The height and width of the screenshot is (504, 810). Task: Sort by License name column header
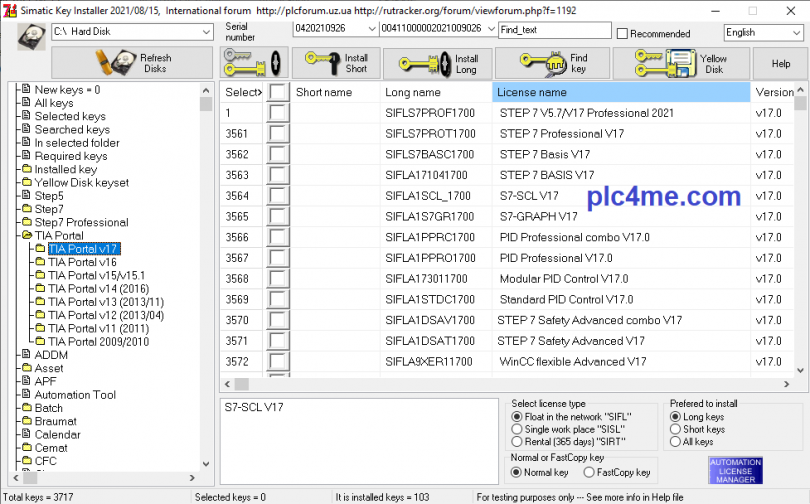tap(620, 92)
